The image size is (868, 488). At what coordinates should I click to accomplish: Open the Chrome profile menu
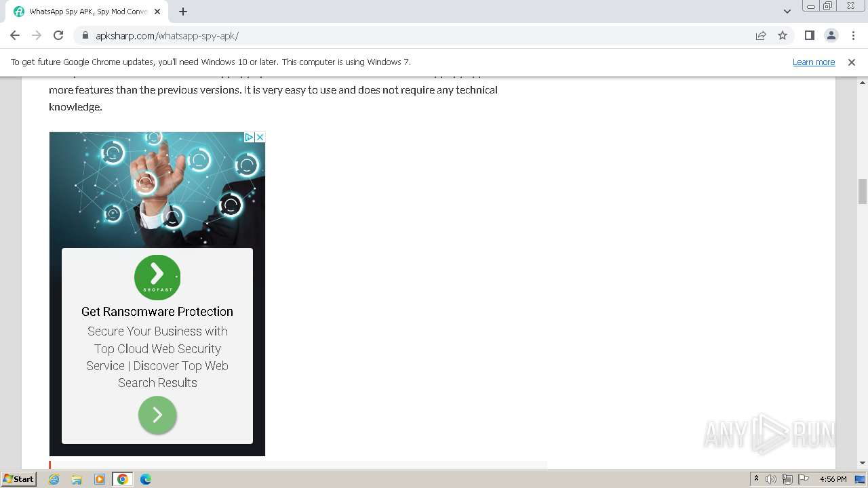831,35
